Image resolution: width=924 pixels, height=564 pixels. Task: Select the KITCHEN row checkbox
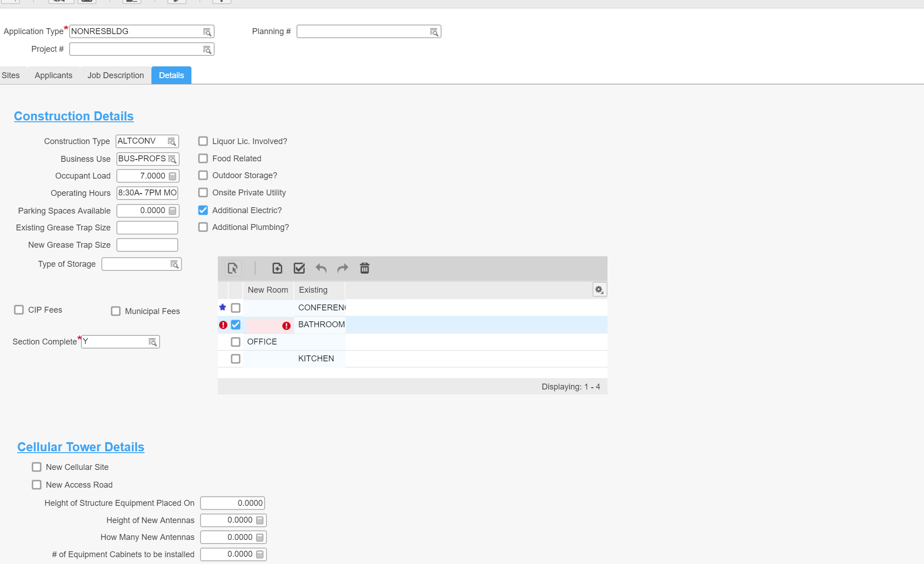click(236, 359)
